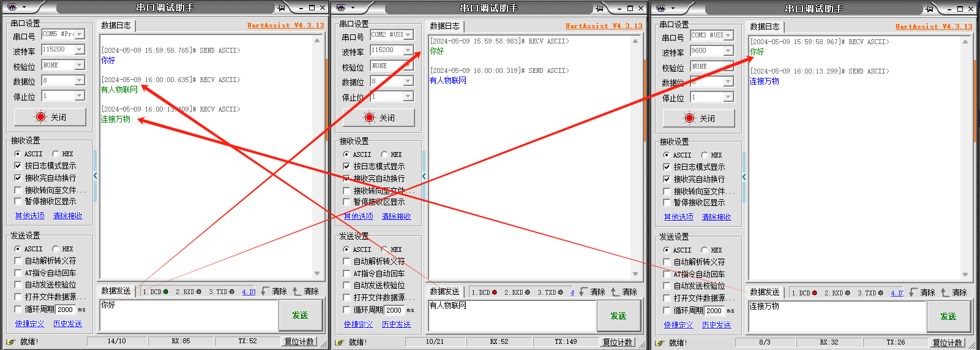Uncheck 按日志模式显示 in COM5 window
This screenshot has height=350, width=980.
click(x=18, y=165)
